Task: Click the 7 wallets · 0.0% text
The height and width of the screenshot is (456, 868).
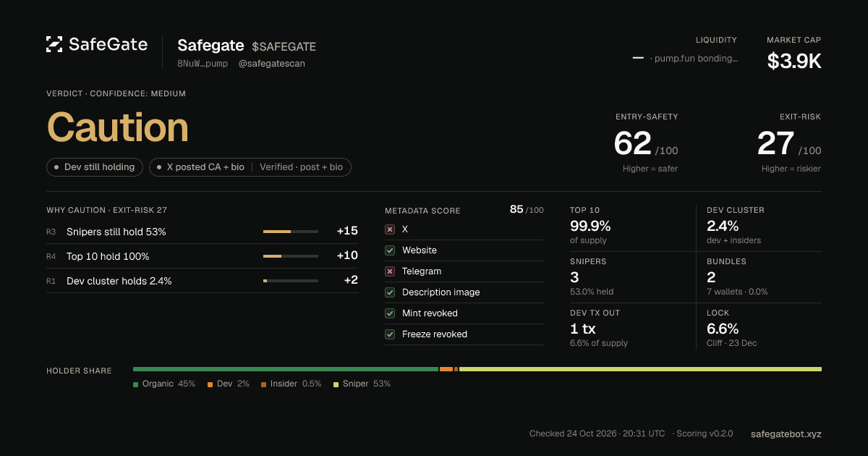Action: point(737,292)
